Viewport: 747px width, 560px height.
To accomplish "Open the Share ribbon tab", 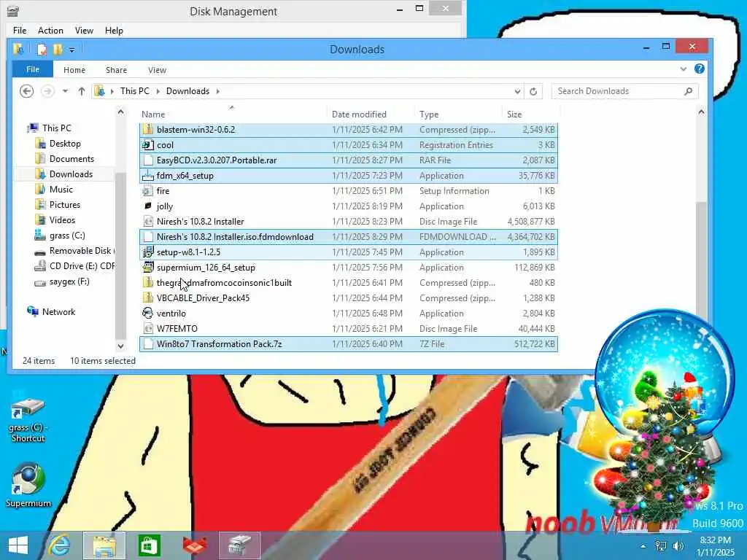I will [x=116, y=70].
